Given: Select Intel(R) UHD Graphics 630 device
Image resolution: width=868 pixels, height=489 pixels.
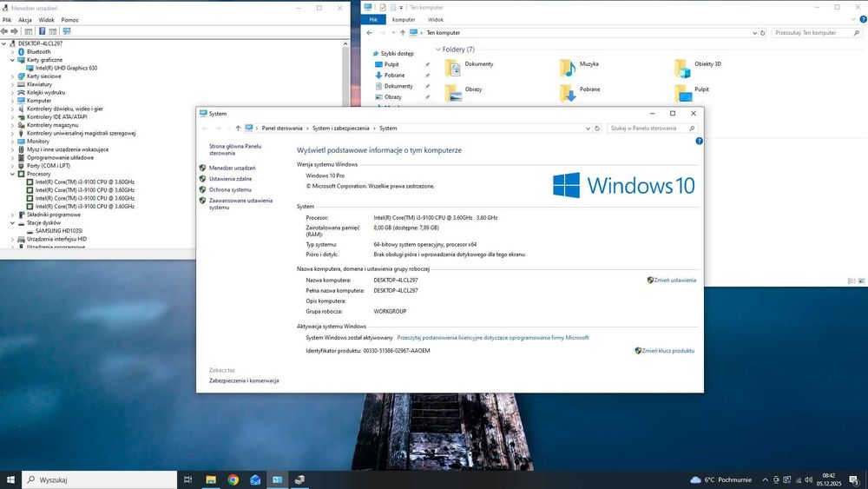Looking at the screenshot, I should coord(66,68).
